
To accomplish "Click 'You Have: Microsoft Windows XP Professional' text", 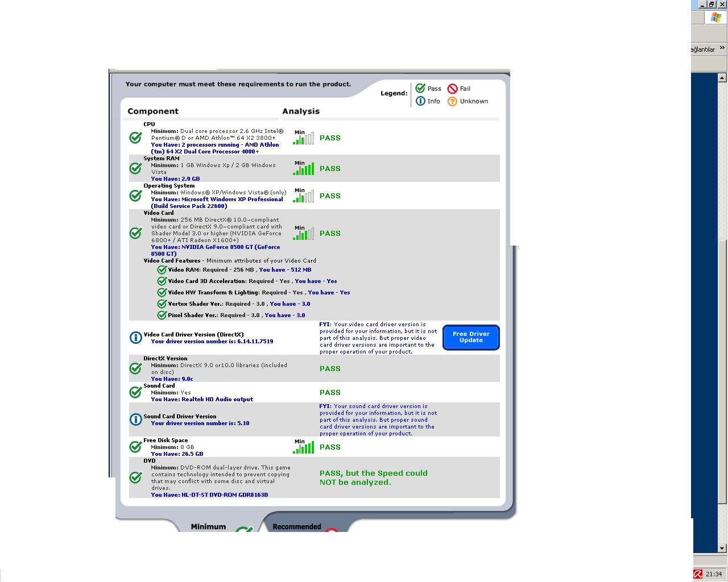I will (x=217, y=202).
